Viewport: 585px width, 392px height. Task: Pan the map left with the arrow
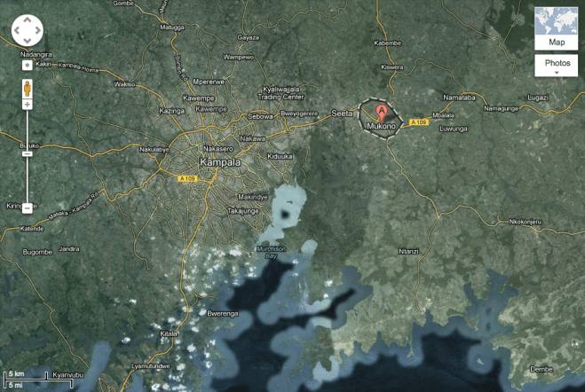point(17,31)
